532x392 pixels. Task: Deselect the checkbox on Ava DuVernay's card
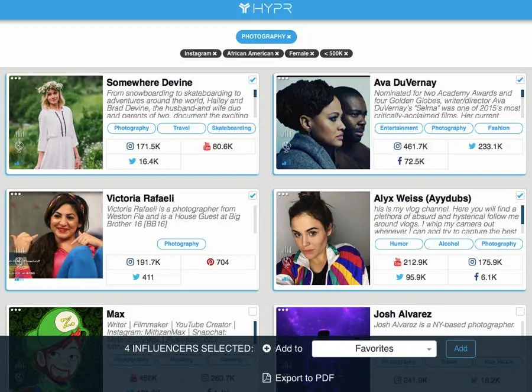coord(520,79)
